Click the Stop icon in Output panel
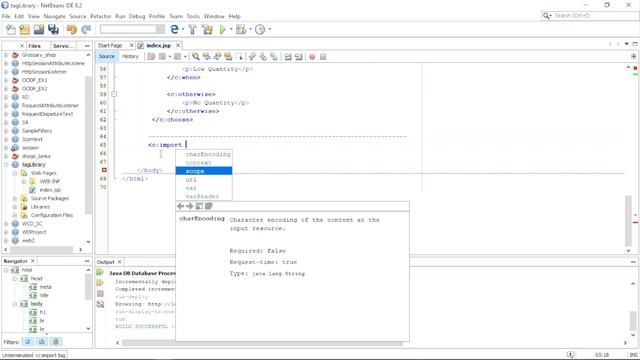The height and width of the screenshot is (360, 640). 100,293
